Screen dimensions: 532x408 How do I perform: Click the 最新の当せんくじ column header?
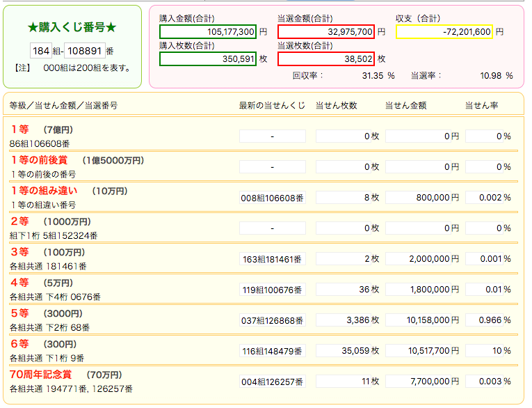click(x=271, y=105)
